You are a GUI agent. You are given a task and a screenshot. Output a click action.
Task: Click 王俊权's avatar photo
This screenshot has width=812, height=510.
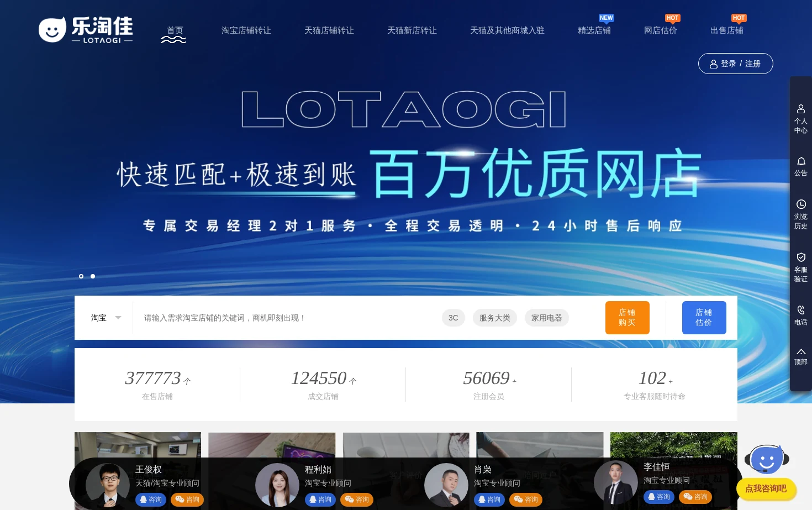click(x=108, y=485)
